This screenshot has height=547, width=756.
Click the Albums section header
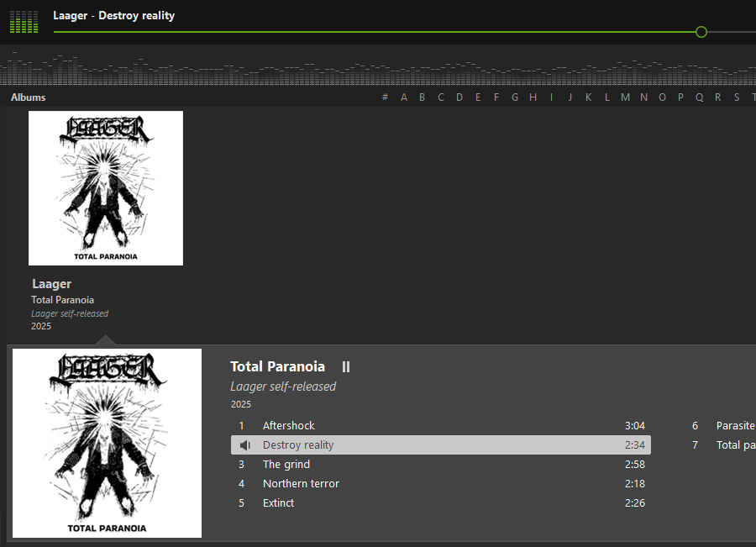29,97
